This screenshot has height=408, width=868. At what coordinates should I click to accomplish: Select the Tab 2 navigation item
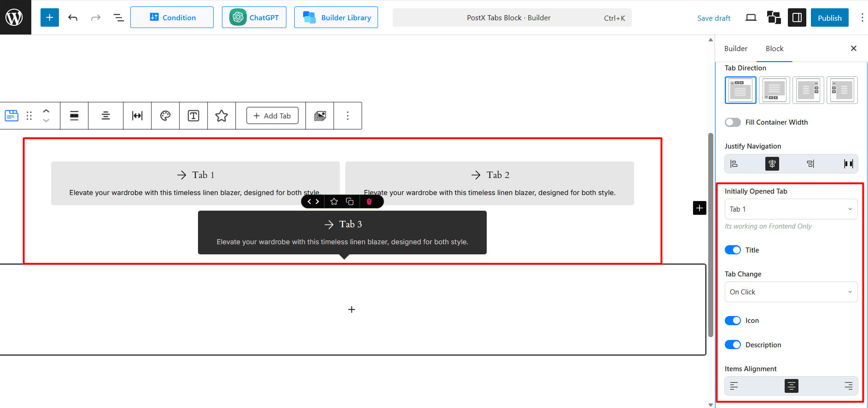pos(489,183)
